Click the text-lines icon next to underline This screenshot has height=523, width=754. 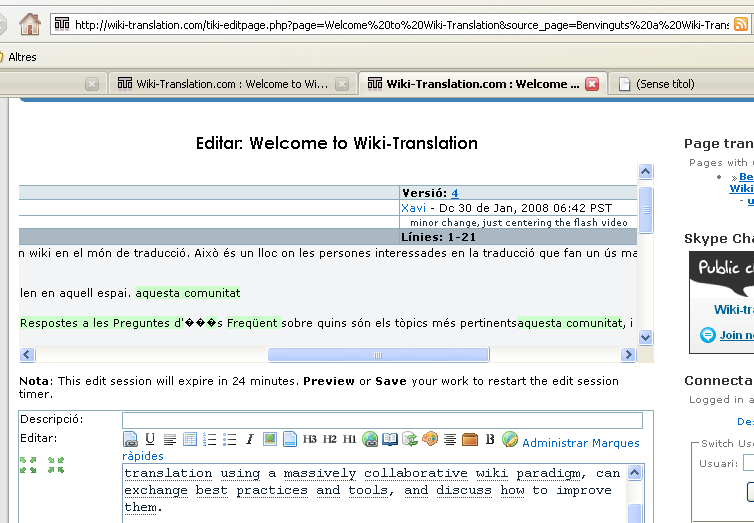[170, 439]
